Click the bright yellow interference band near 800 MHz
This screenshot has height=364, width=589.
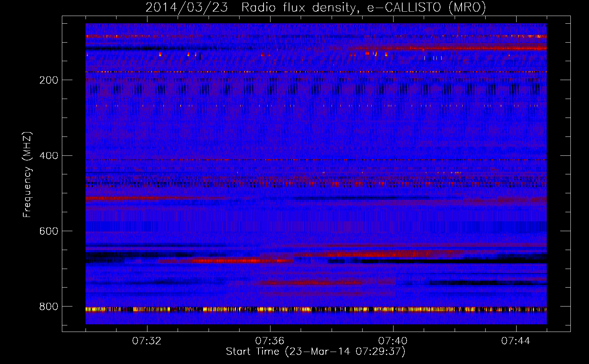[x=316, y=310]
